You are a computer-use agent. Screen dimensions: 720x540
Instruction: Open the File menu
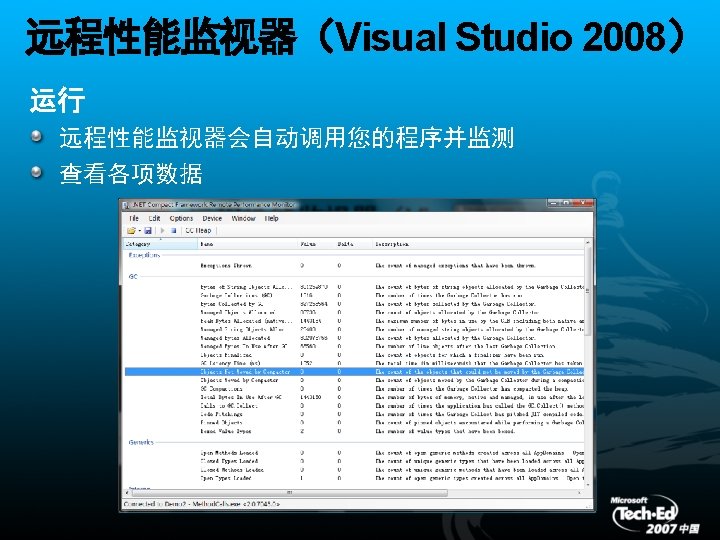click(x=134, y=218)
